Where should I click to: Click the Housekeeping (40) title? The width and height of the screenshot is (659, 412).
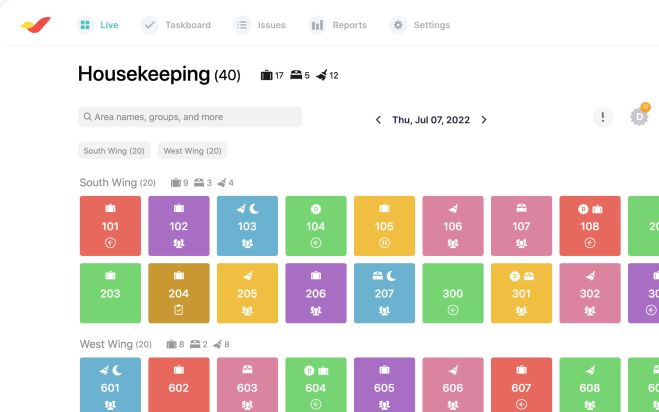pos(159,74)
